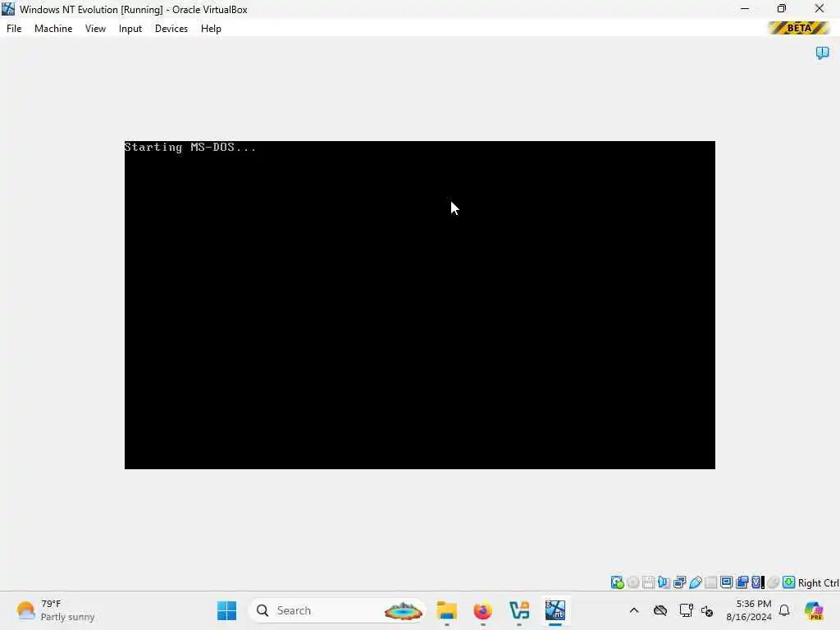Click the virtualization features V icon
The width and height of the screenshot is (840, 630).
point(756,582)
